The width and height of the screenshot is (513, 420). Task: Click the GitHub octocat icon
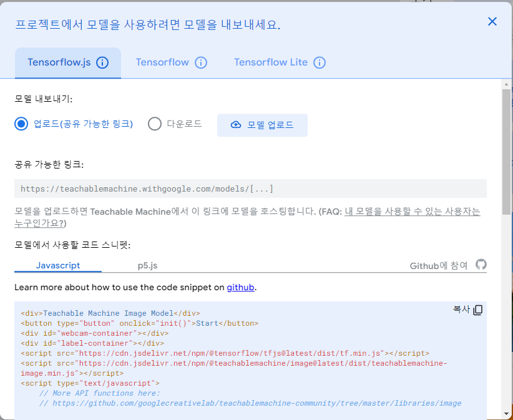pos(481,265)
